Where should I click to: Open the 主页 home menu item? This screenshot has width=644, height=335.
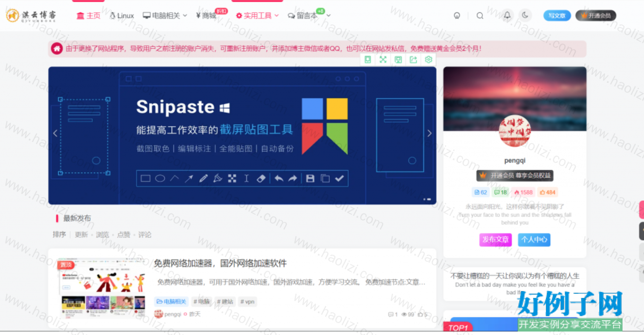pyautogui.click(x=89, y=16)
